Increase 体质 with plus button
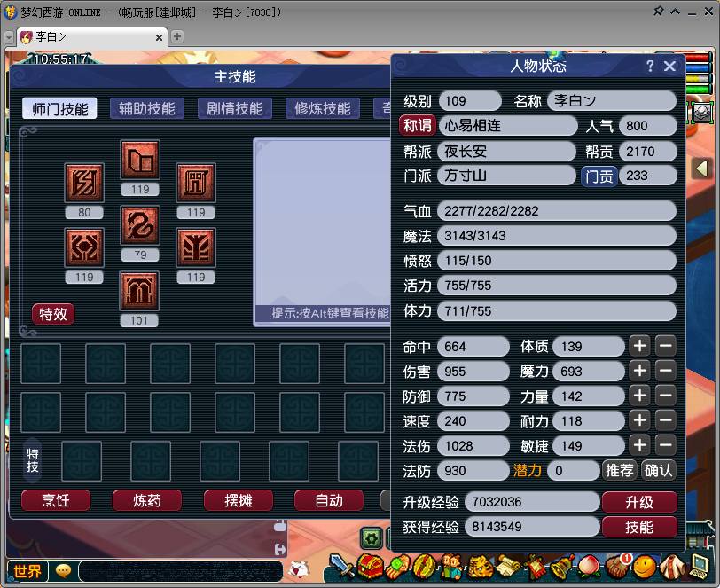The height and width of the screenshot is (588, 720). point(639,346)
